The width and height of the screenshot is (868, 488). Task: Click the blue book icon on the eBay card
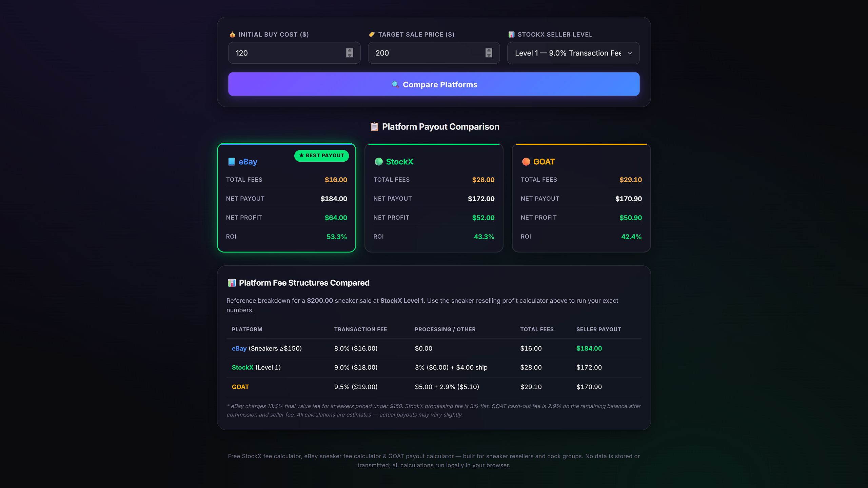click(231, 162)
